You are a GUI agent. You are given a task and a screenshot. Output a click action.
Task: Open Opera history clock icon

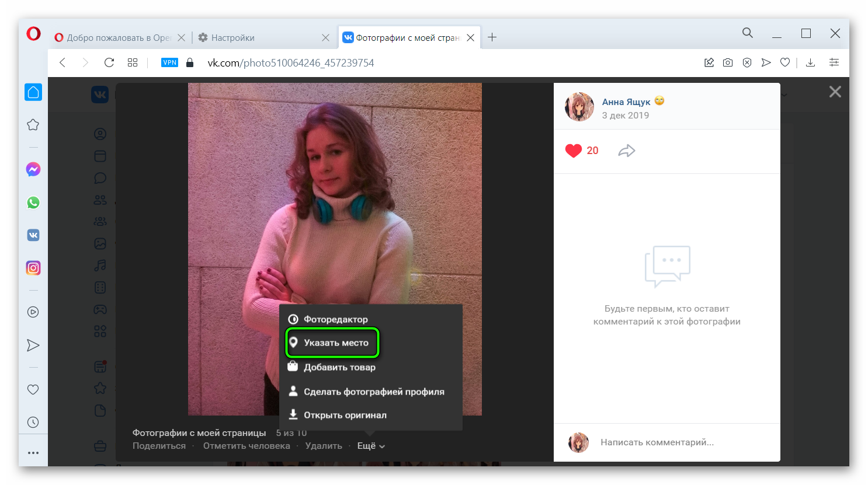[33, 422]
